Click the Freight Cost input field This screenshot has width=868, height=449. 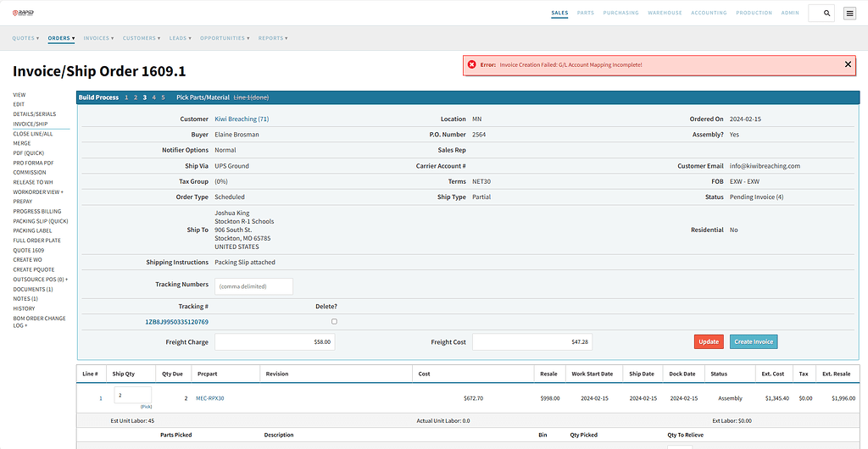coord(532,341)
